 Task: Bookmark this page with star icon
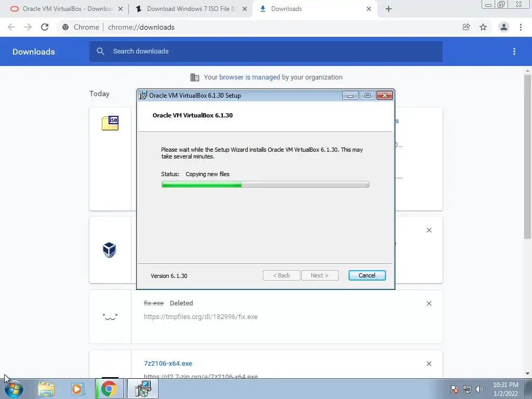pos(483,27)
